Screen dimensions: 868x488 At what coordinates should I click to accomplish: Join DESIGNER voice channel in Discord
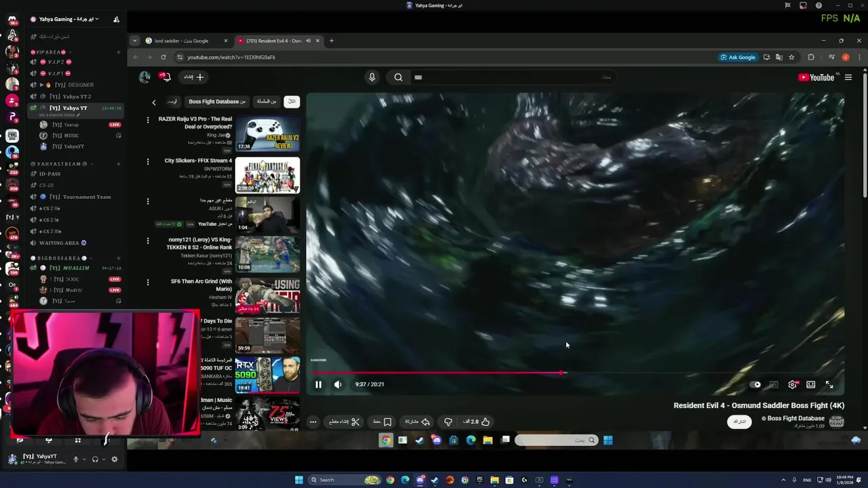pos(77,85)
